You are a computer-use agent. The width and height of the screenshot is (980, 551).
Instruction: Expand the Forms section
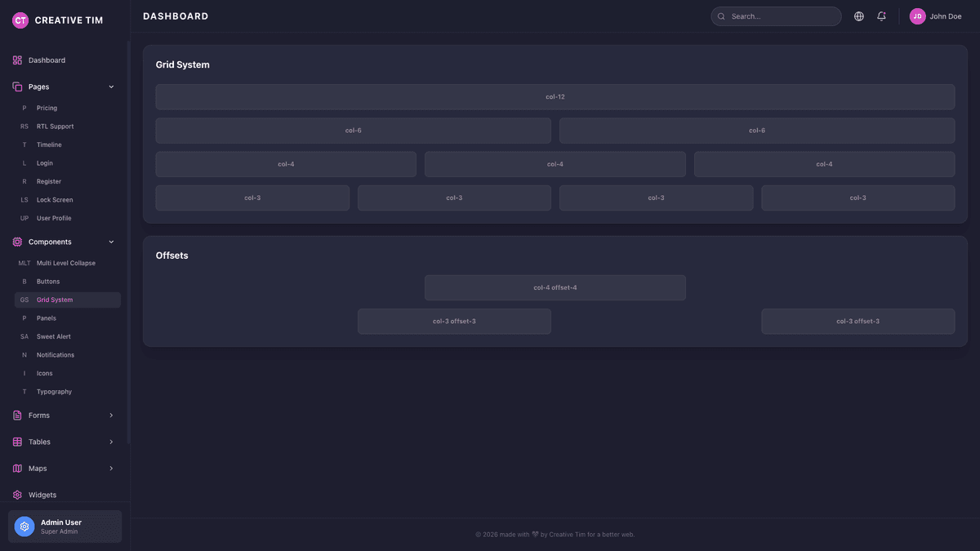pyautogui.click(x=41, y=415)
